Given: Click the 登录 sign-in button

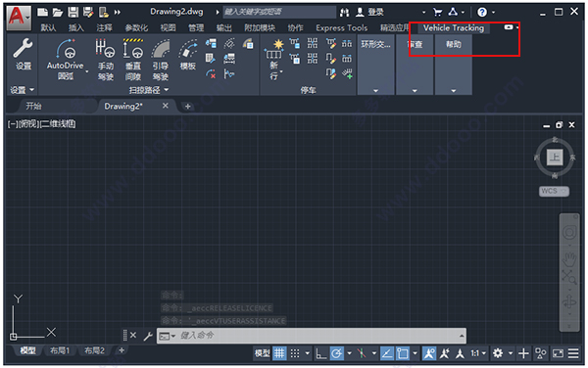Looking at the screenshot, I should (x=375, y=13).
